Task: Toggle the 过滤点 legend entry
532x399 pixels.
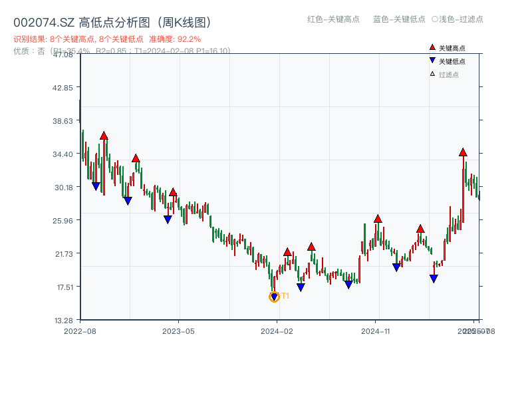Action: [444, 74]
